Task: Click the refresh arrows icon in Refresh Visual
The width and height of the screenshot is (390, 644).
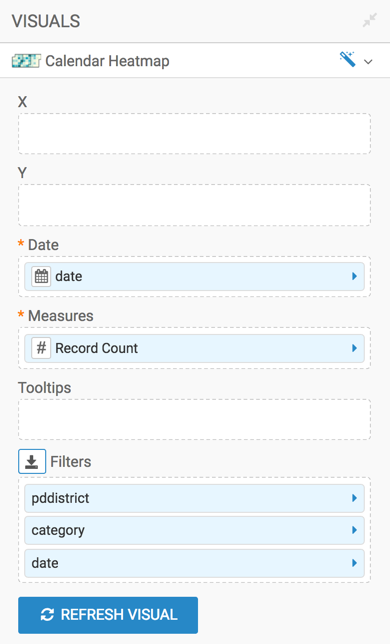Action: pos(47,615)
